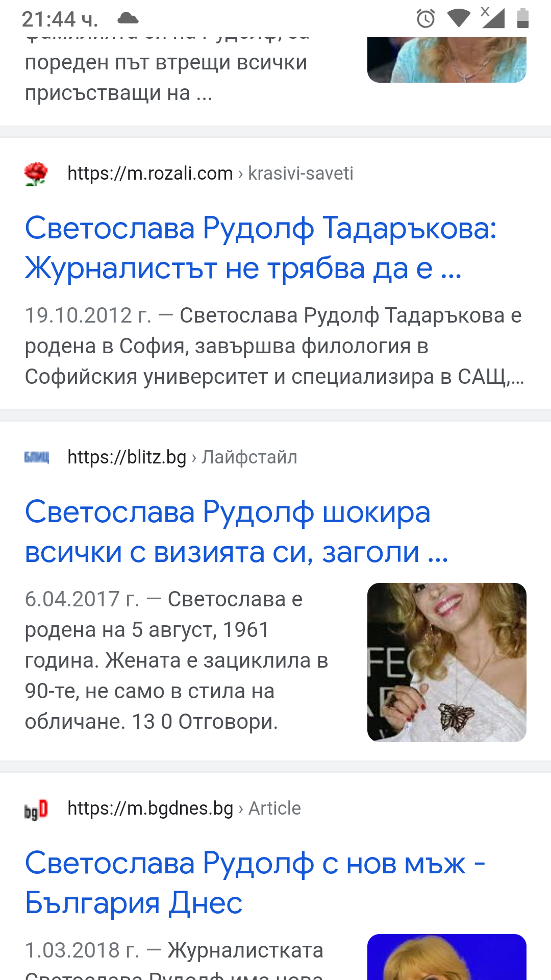Tap the battery status icon

tap(523, 18)
